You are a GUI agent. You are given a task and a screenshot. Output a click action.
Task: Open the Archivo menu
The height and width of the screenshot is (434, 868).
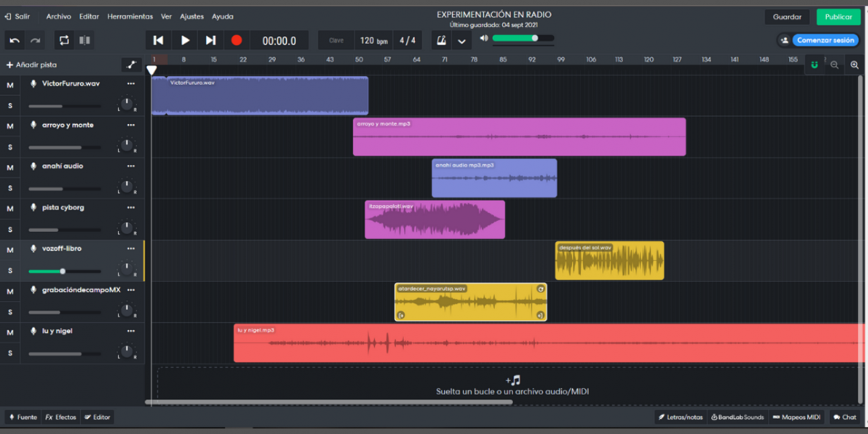[x=59, y=16]
